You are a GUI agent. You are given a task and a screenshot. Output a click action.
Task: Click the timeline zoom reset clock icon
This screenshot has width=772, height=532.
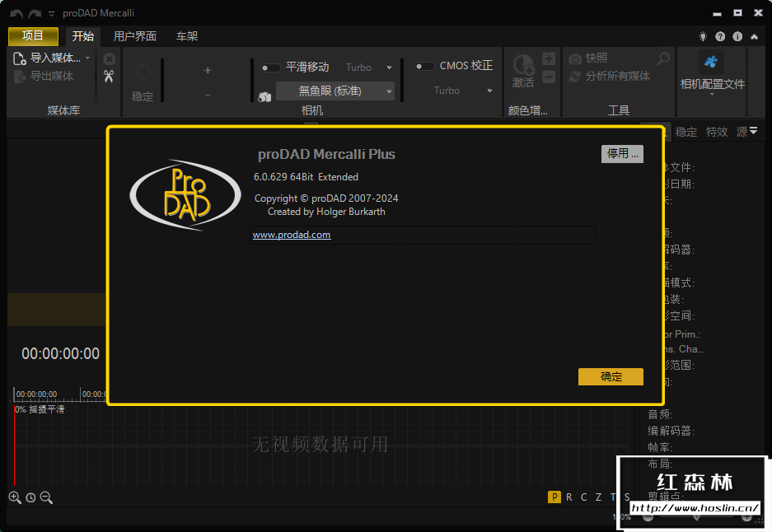pos(30,497)
